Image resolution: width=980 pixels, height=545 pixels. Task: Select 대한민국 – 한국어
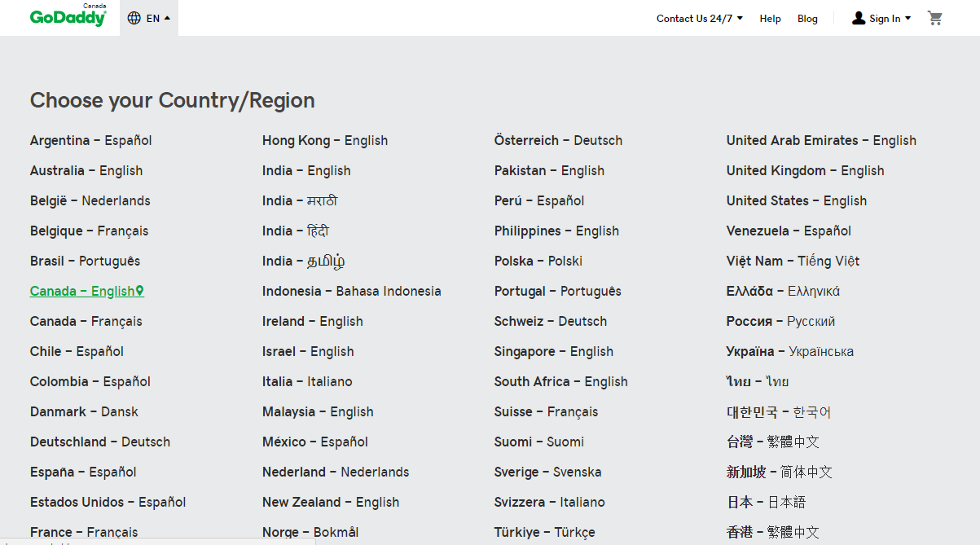[779, 411]
